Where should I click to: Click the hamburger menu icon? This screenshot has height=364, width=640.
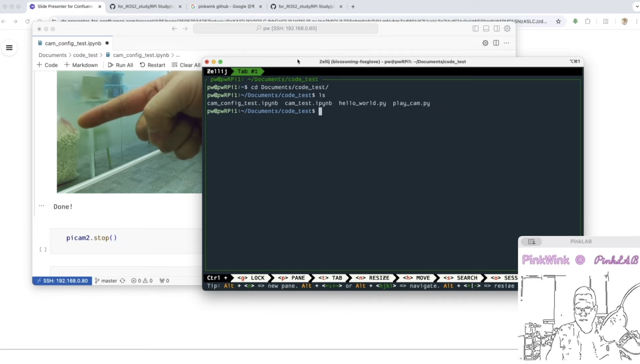(9, 48)
